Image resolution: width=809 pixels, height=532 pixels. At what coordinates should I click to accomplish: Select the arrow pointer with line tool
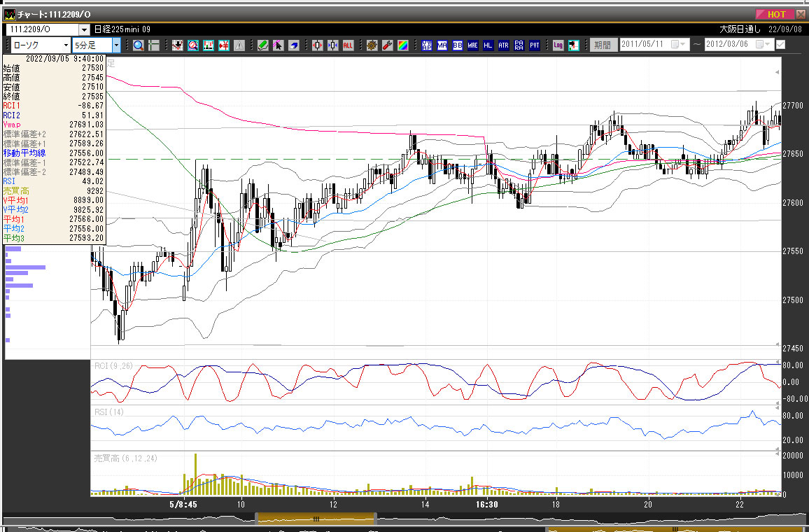(x=278, y=45)
